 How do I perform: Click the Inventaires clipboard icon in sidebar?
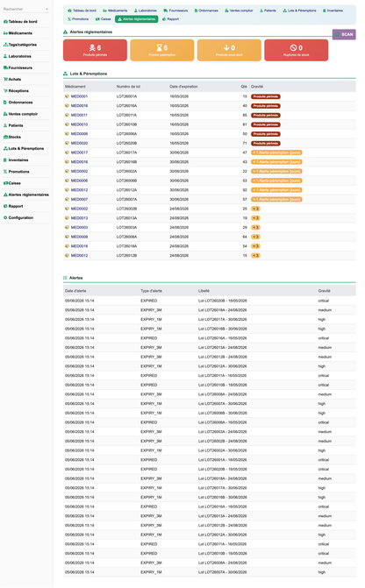5,160
